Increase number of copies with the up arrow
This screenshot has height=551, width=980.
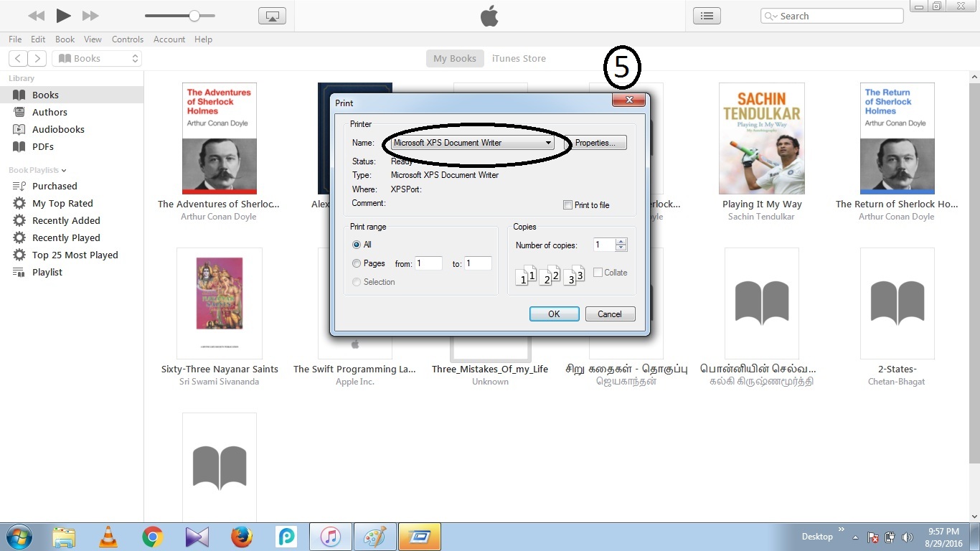pyautogui.click(x=621, y=241)
